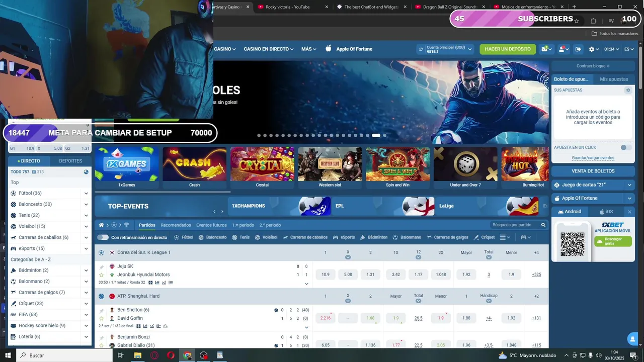The width and height of the screenshot is (644, 362).
Task: Favorite the David Goffin match star
Action: 101,318
